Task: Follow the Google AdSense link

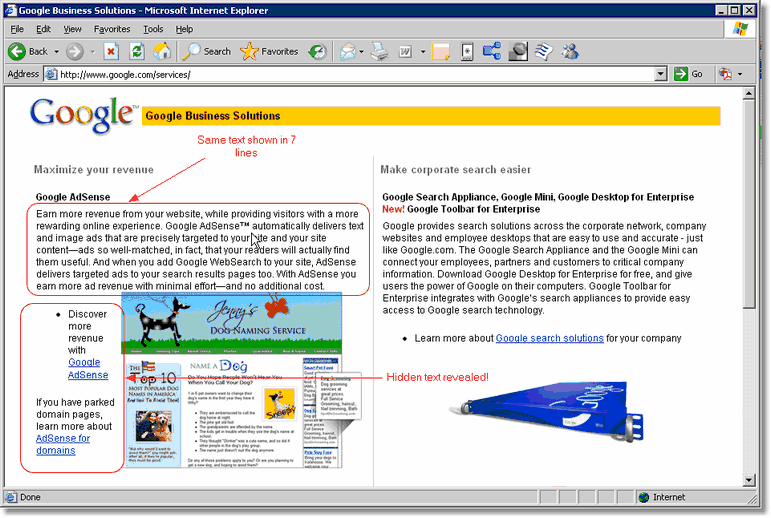Action: (88, 368)
